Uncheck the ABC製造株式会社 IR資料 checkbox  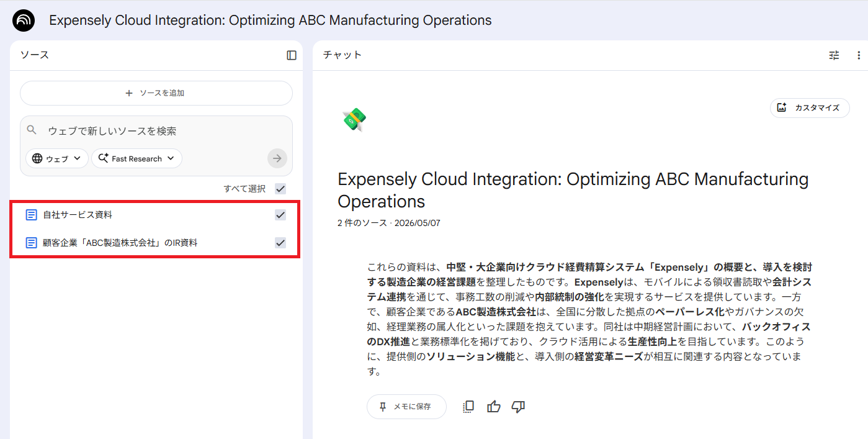(280, 243)
